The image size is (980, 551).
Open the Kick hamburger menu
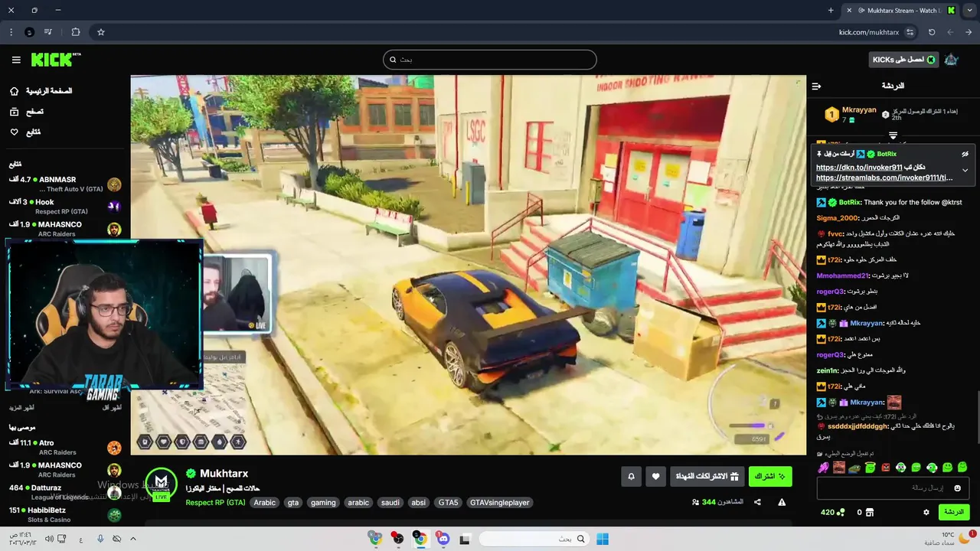click(x=16, y=60)
